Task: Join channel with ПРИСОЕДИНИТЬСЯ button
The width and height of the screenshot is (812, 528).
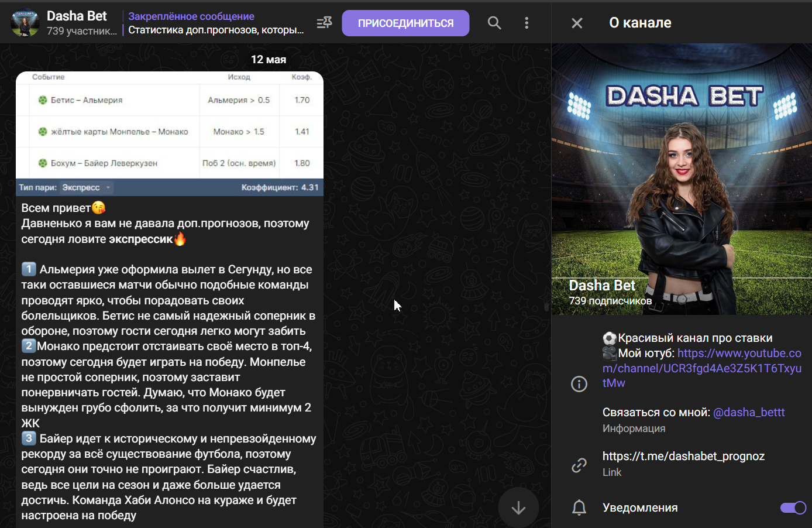Action: pos(405,23)
